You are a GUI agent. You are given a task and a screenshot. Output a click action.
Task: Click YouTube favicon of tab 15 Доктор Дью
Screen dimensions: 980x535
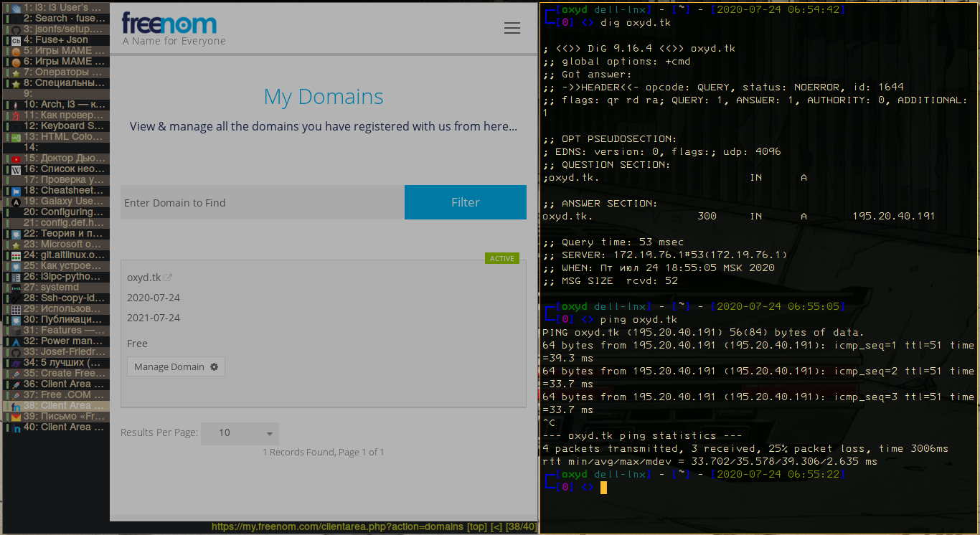[x=16, y=158]
